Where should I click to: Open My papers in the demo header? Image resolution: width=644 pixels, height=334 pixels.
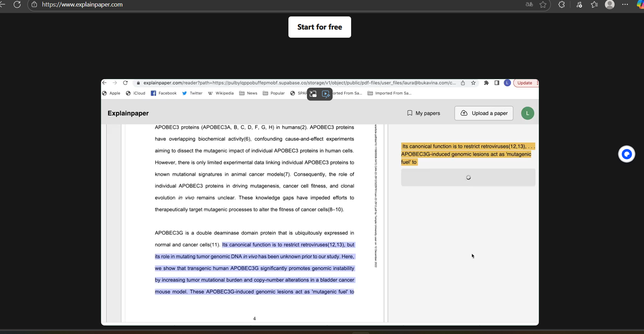(x=423, y=113)
